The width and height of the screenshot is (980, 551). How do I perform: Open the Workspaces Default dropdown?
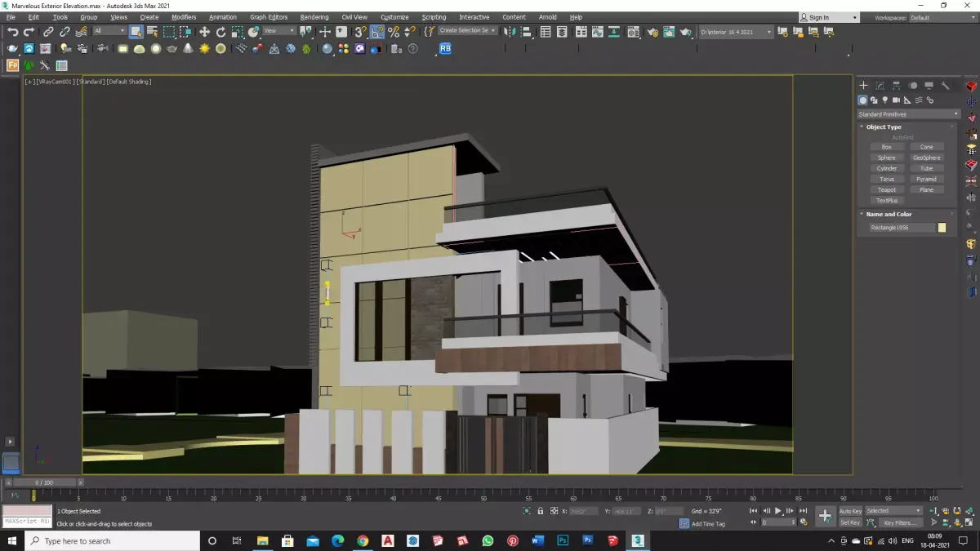(942, 17)
